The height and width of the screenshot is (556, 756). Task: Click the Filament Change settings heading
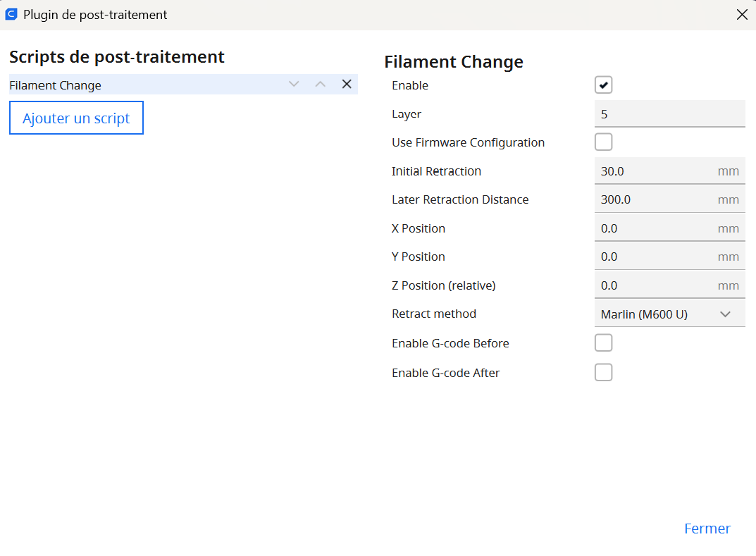click(454, 62)
